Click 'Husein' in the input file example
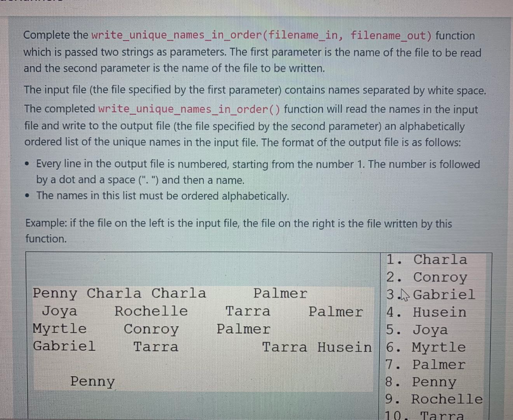The width and height of the screenshot is (513, 420). (345, 346)
